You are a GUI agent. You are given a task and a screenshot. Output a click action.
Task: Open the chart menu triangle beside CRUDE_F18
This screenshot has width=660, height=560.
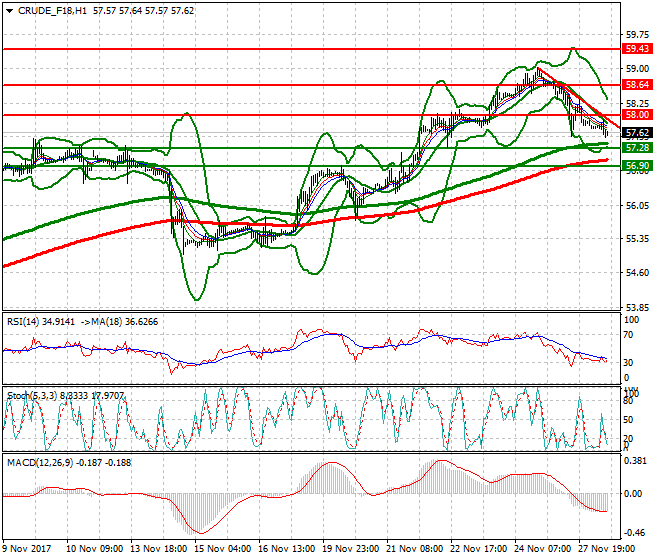[10, 11]
